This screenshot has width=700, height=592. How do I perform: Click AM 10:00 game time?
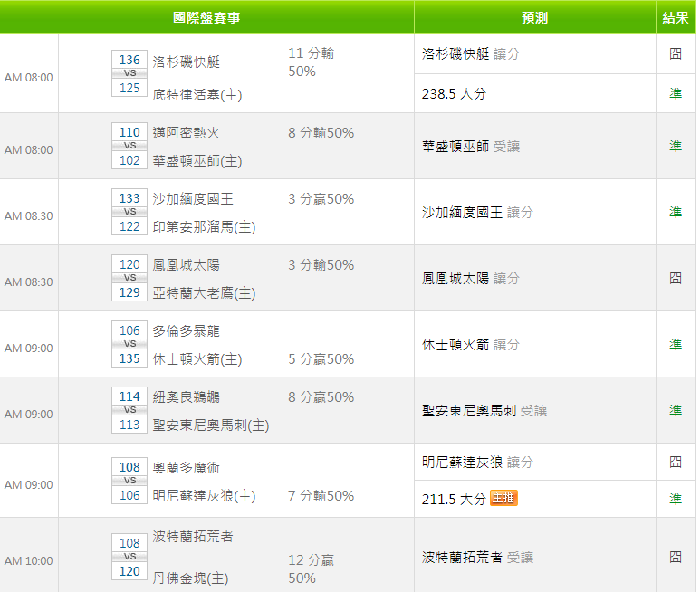(29, 561)
